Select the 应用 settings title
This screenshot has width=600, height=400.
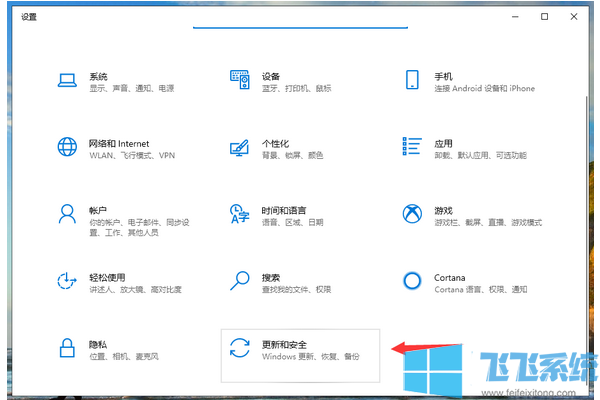pyautogui.click(x=443, y=144)
